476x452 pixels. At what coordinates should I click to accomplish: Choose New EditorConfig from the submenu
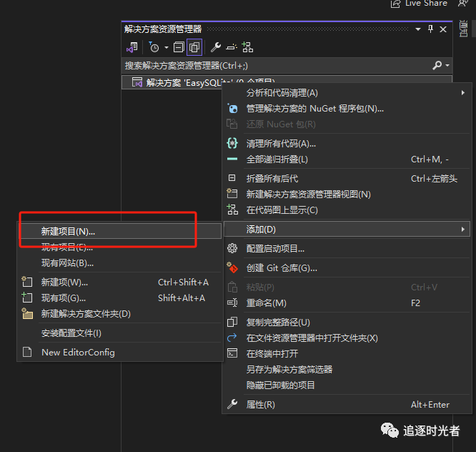tap(78, 352)
